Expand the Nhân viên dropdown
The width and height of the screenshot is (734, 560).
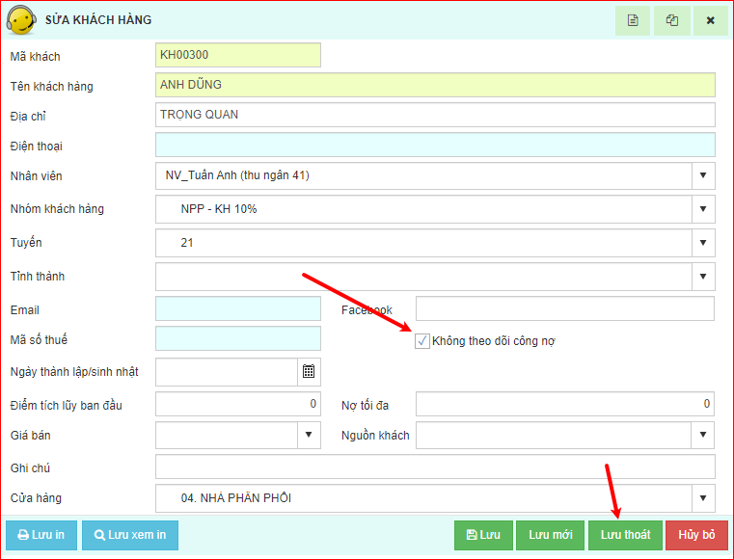703,175
